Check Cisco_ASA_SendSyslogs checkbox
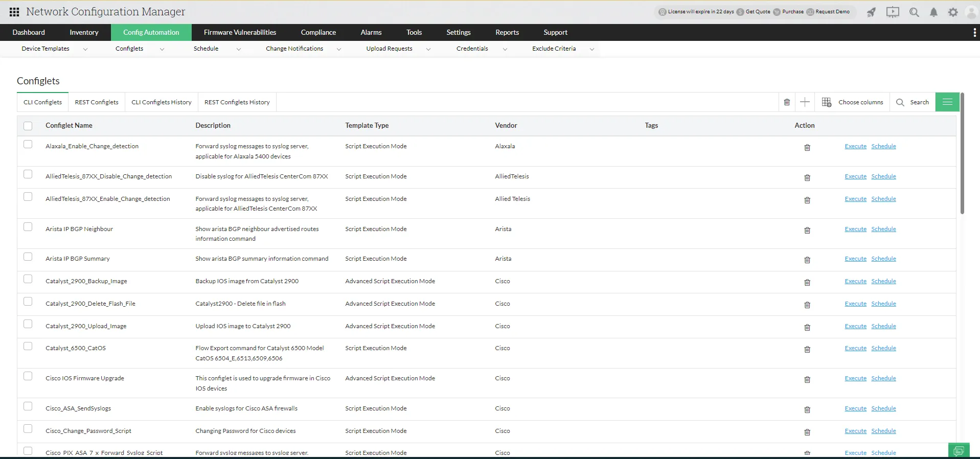This screenshot has width=980, height=459. tap(28, 406)
